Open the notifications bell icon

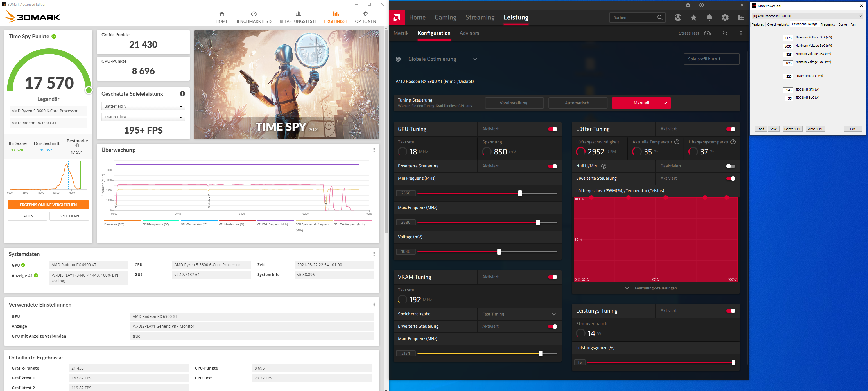709,17
